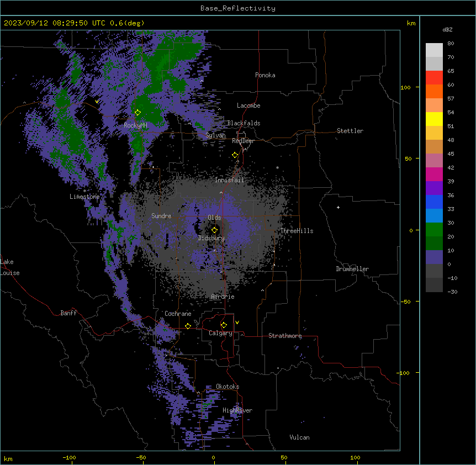Click the Olds city label

(214, 218)
